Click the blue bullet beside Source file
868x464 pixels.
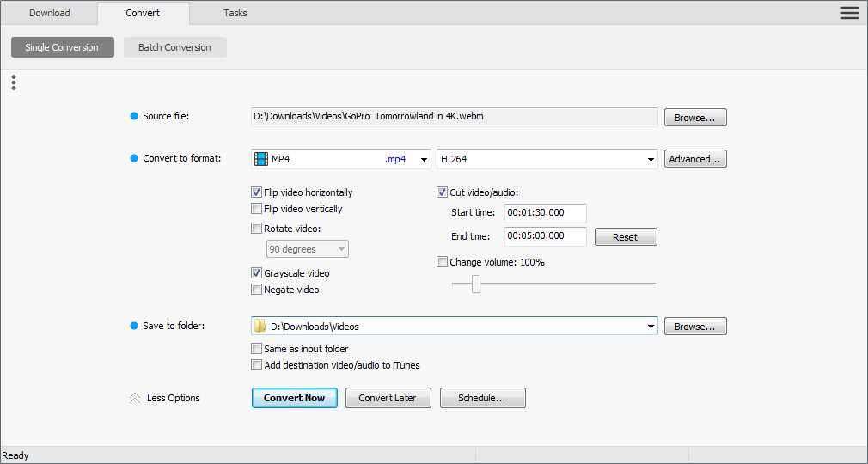tap(133, 117)
